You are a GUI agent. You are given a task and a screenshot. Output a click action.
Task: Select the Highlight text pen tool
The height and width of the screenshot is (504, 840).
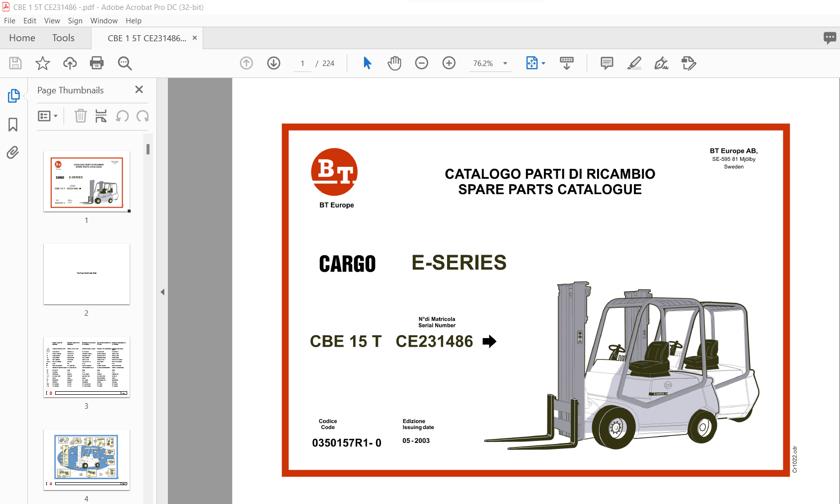pos(634,63)
